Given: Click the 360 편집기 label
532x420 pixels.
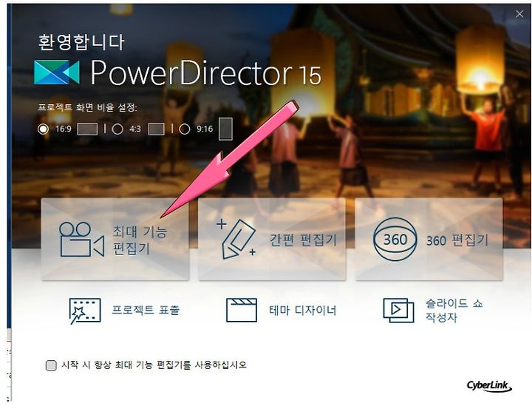Looking at the screenshot, I should (x=457, y=240).
